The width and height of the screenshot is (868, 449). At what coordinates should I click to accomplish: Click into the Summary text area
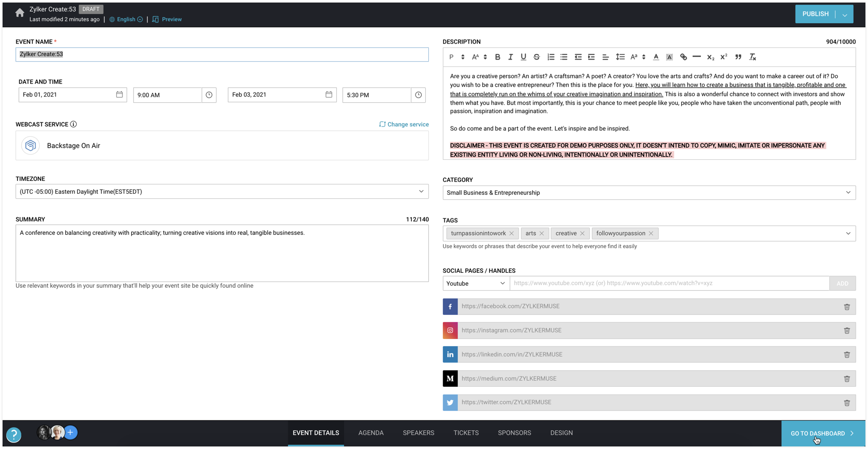222,253
